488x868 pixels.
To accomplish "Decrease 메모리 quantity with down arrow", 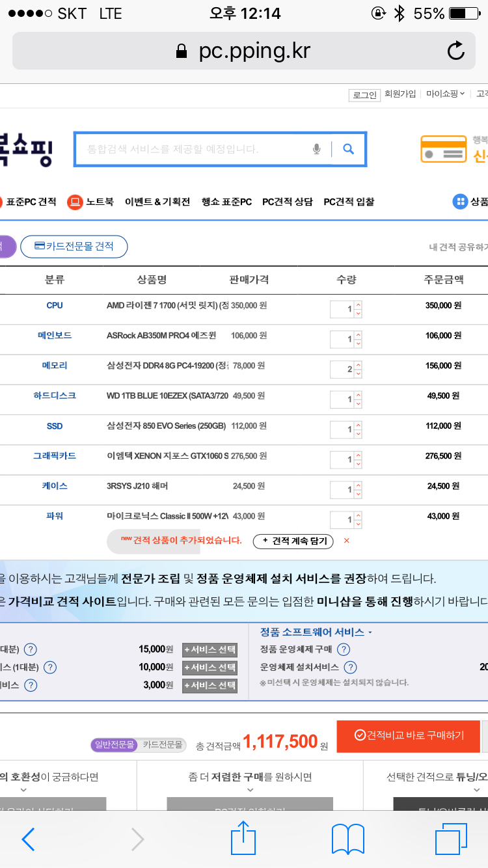I will tap(358, 374).
